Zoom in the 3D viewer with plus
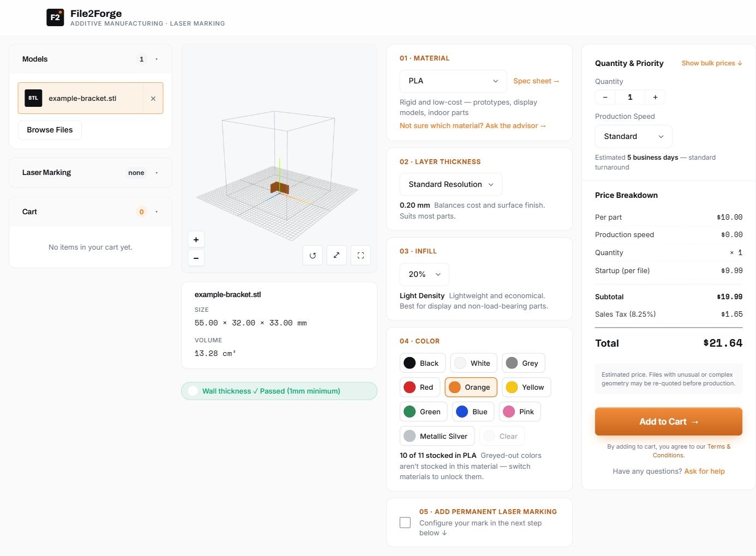The width and height of the screenshot is (756, 556). pyautogui.click(x=196, y=239)
